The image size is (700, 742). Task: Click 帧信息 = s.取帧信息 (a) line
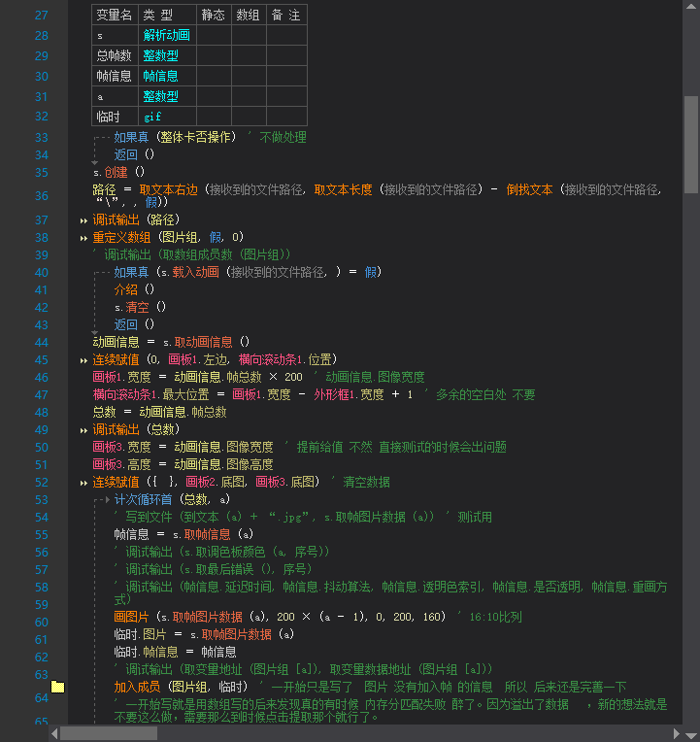tap(183, 534)
